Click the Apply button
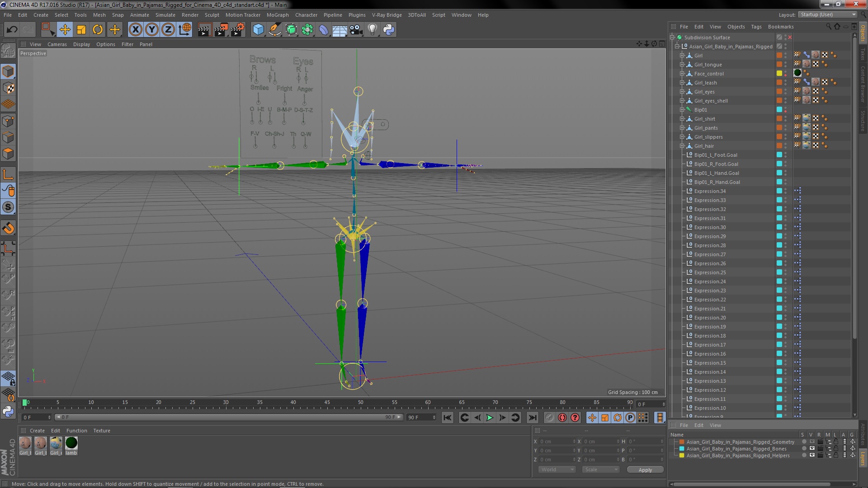868x488 pixels. pos(645,470)
